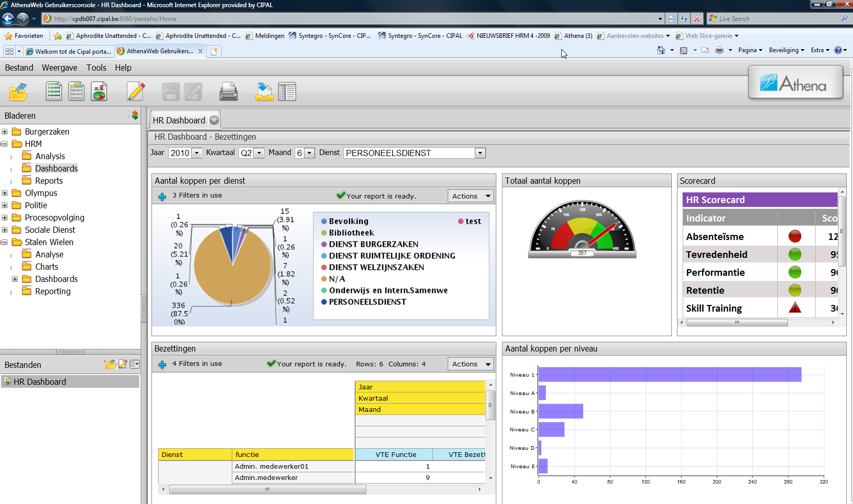Open the Dienst dropdown PERSONEELSDIENST
This screenshot has height=504, width=853.
(480, 153)
